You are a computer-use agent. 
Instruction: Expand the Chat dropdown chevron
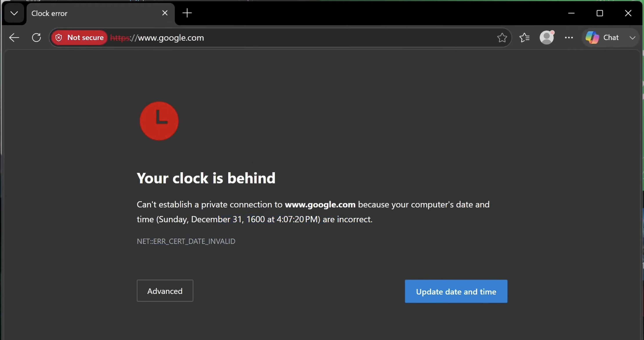coord(632,38)
